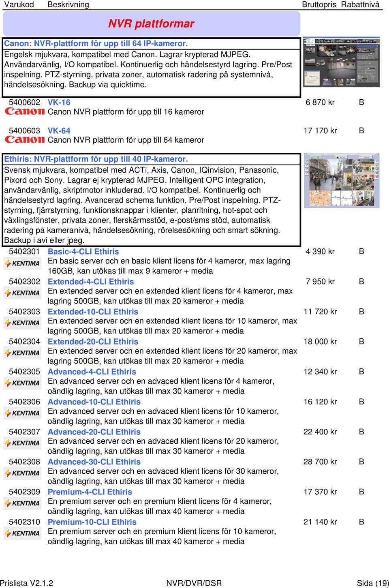Click the Kentima logo for item 5402306
Screen dimensions: 389x588
[22, 413]
